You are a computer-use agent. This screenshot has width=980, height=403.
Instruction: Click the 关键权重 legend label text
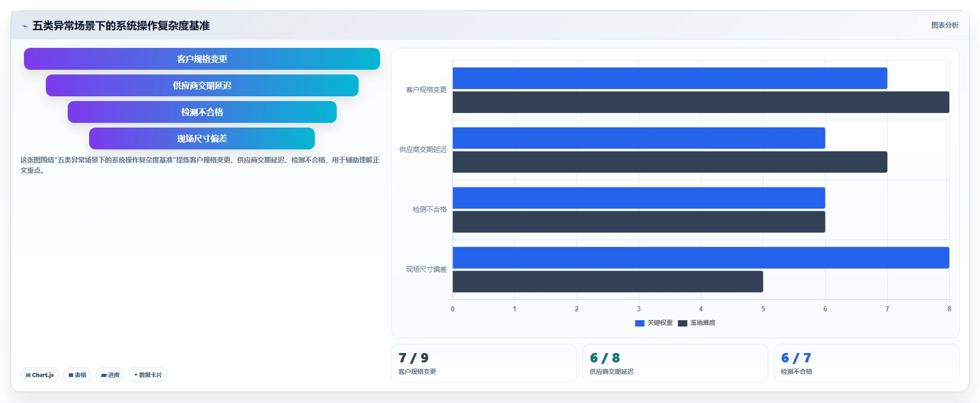pyautogui.click(x=660, y=323)
